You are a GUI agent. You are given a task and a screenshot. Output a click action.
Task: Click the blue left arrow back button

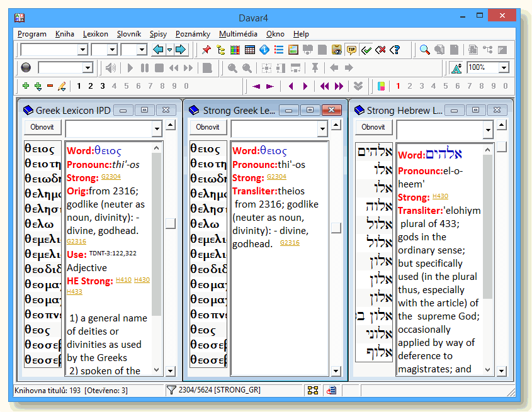157,50
